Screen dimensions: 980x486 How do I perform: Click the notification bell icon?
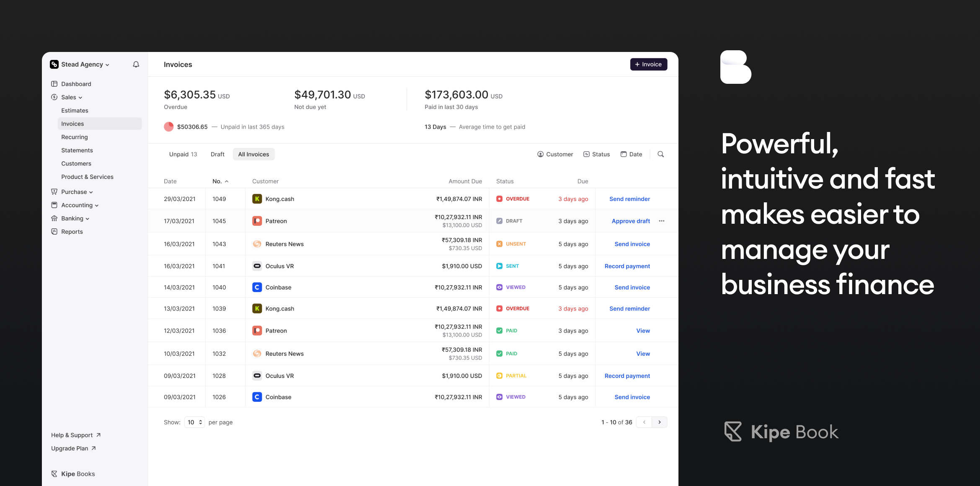(136, 65)
